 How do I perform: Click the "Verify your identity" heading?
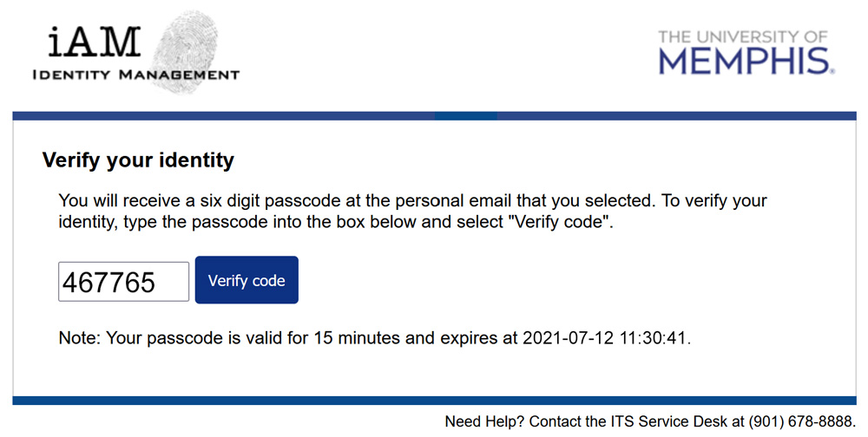click(x=138, y=160)
